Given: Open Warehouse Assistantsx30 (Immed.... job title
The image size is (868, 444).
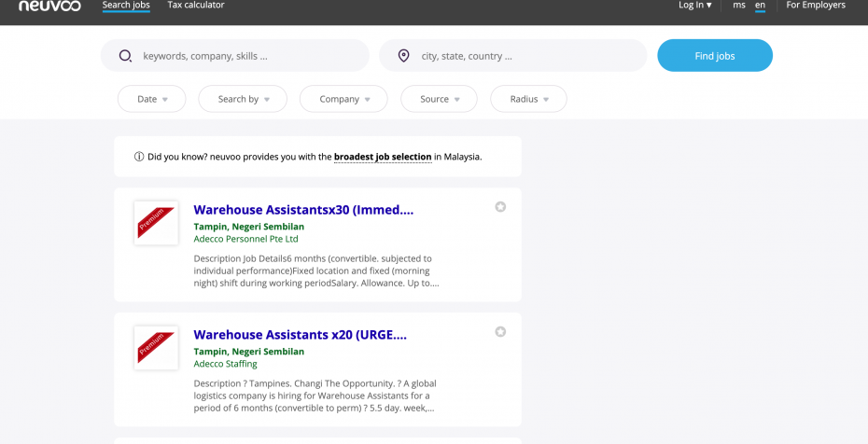Looking at the screenshot, I should (x=303, y=210).
